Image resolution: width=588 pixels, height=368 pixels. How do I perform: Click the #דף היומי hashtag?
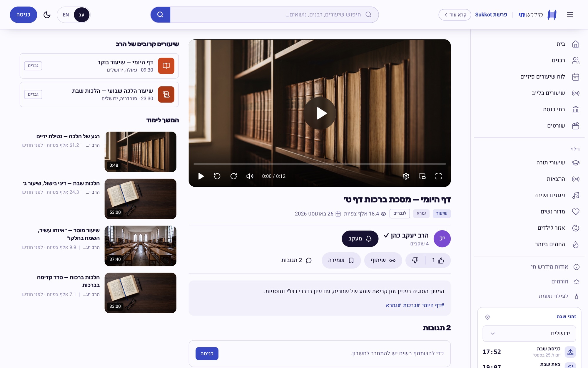433,305
